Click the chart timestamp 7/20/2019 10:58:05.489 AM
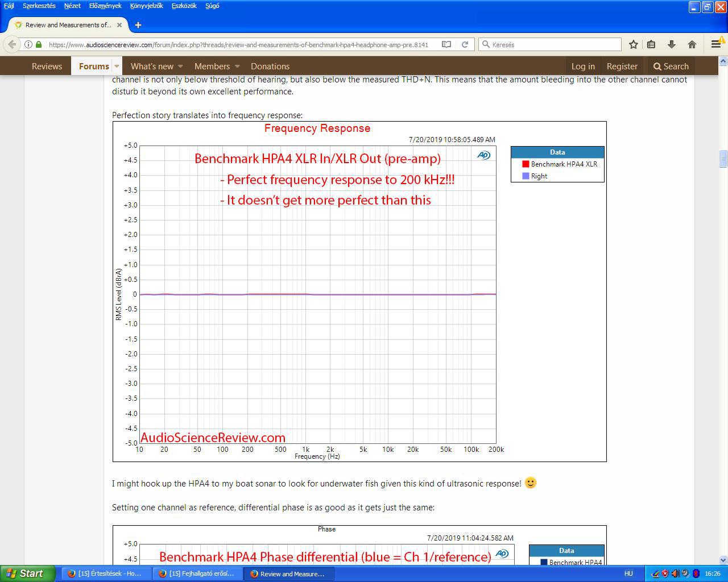728x582 pixels. (452, 139)
